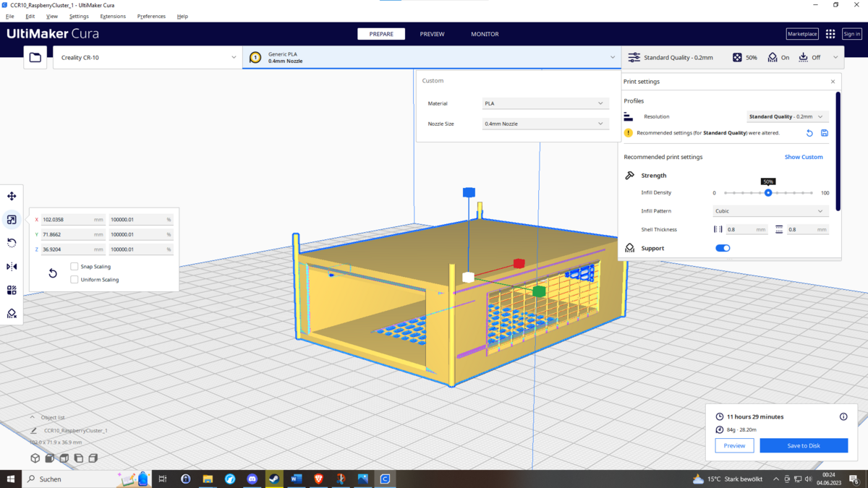Reset altered settings with the undo arrow icon
This screenshot has height=488, width=868.
(809, 133)
